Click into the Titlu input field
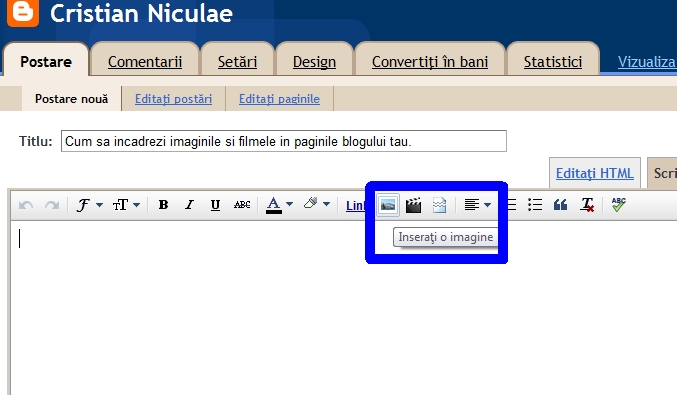Screen dimensions: 677x395 [284, 141]
